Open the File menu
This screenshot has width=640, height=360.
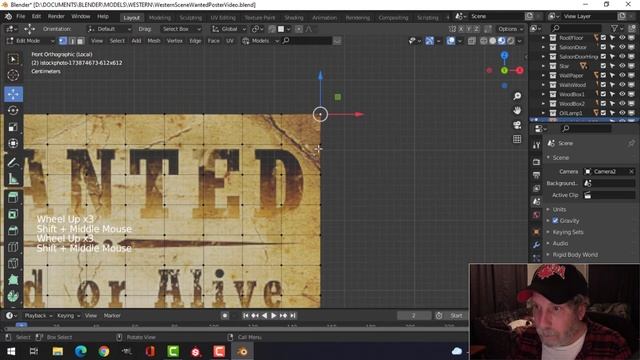20,16
